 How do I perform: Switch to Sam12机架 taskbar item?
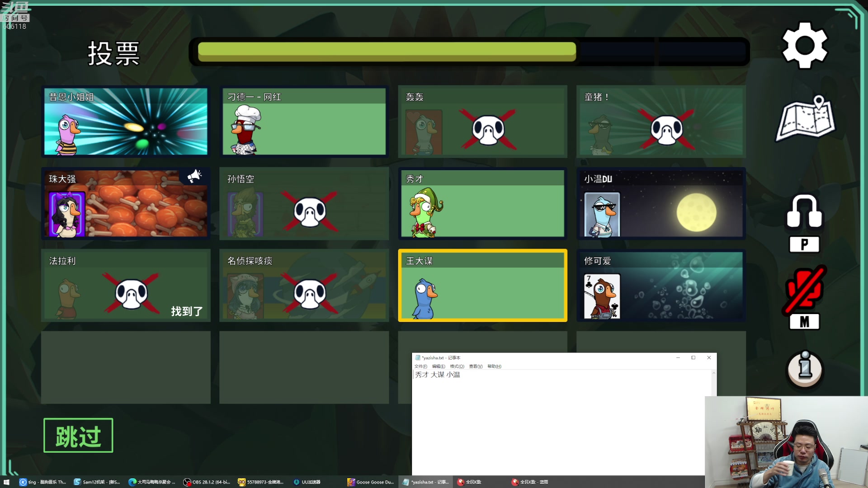(x=97, y=482)
